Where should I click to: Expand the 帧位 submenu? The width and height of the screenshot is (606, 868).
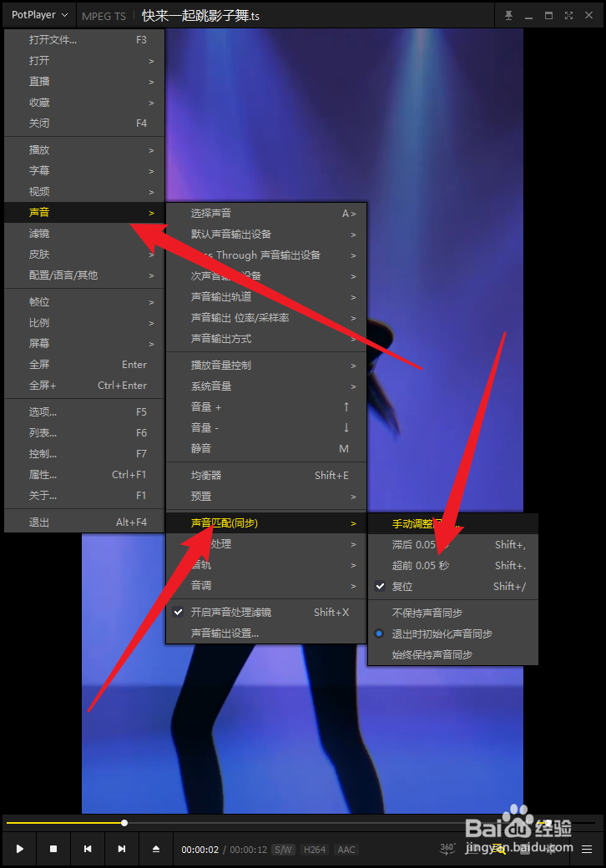point(84,301)
